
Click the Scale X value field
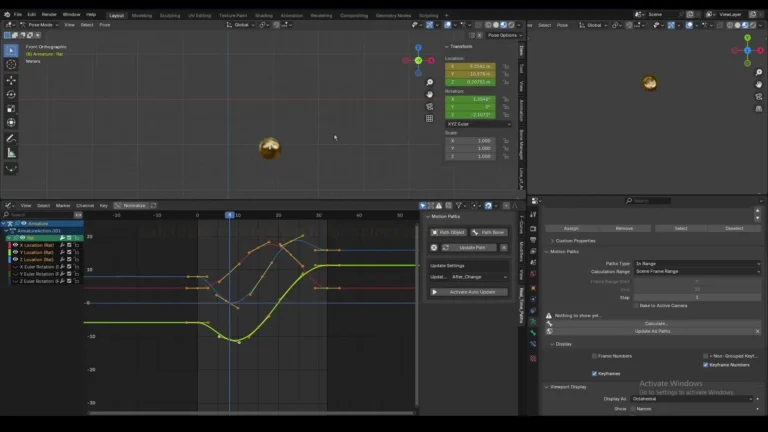pos(470,141)
